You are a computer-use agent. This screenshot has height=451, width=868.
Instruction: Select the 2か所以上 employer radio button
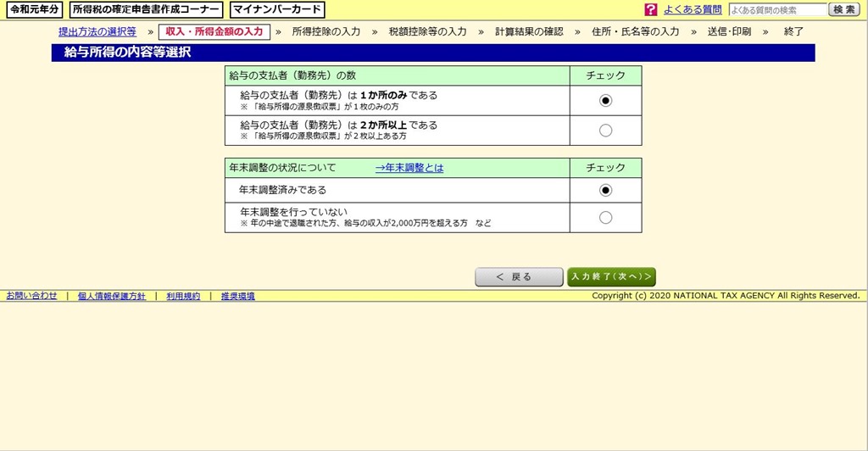point(605,131)
